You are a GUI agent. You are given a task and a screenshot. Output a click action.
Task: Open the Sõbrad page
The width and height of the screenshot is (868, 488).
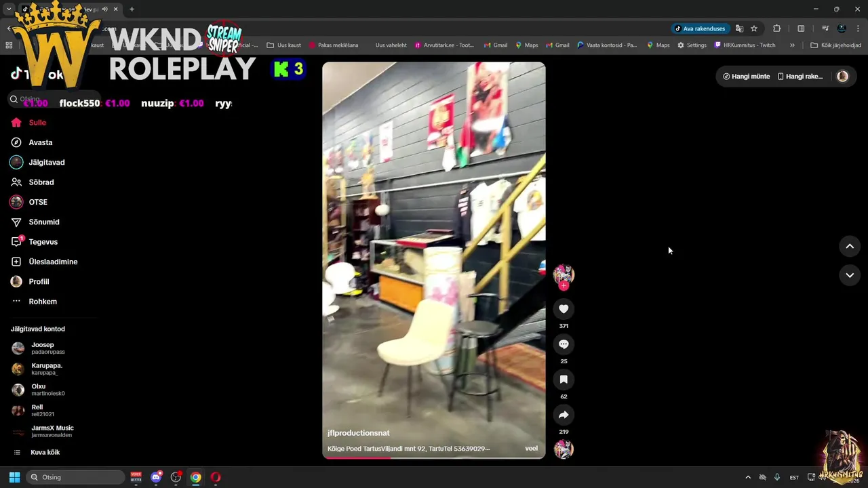click(x=32, y=182)
